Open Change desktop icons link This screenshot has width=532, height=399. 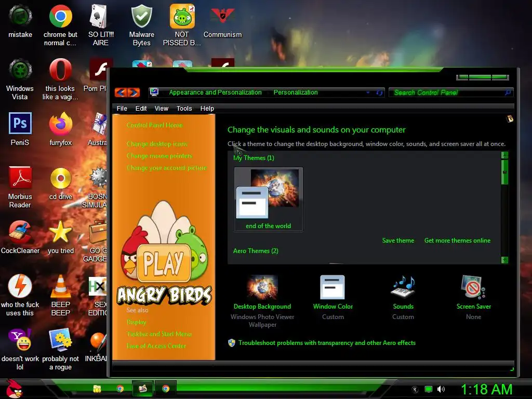[157, 144]
